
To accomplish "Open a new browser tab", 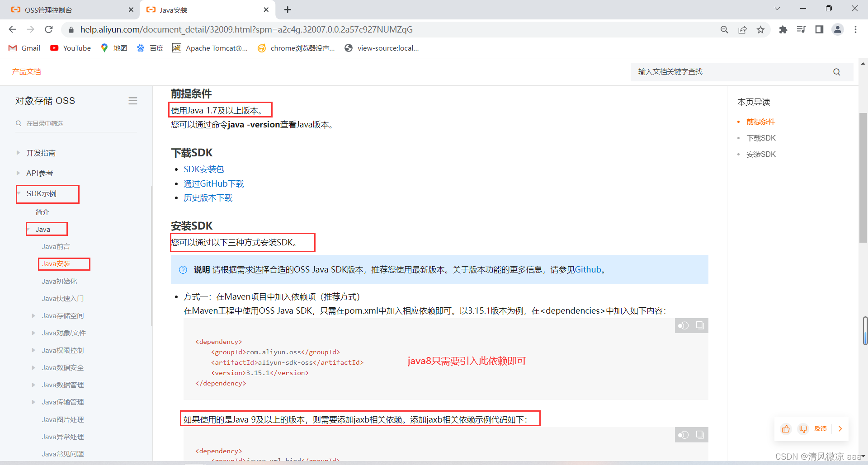I will 288,9.
